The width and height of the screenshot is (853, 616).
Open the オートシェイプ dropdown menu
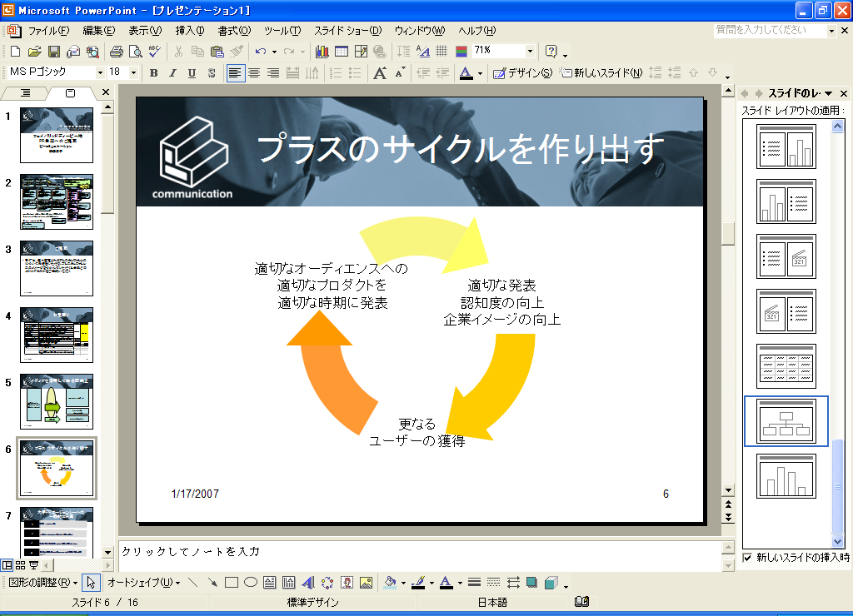[142, 583]
